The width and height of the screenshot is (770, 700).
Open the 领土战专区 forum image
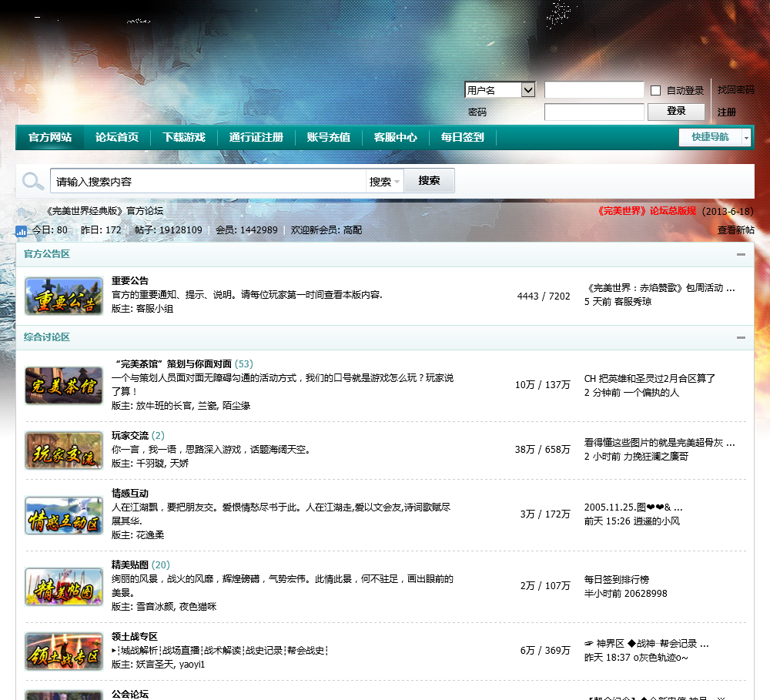point(64,651)
